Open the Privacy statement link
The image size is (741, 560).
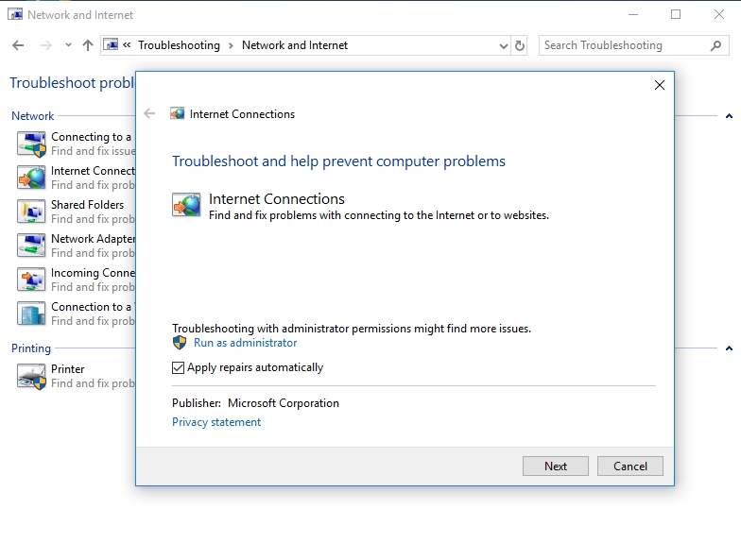click(x=216, y=422)
